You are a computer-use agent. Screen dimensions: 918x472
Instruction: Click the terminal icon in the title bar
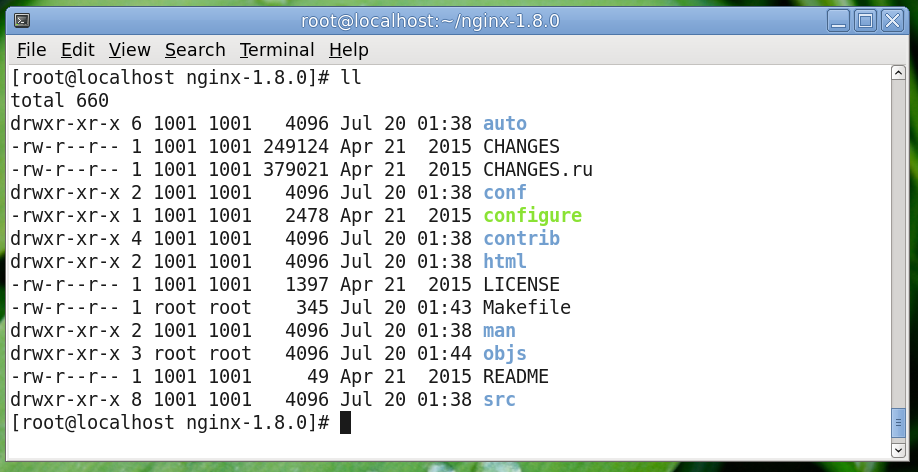(x=22, y=22)
